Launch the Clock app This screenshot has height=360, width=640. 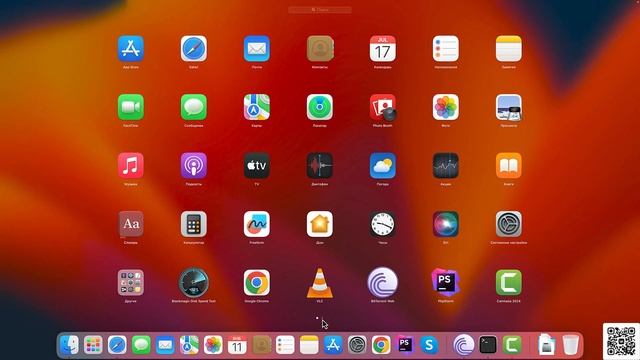[382, 224]
